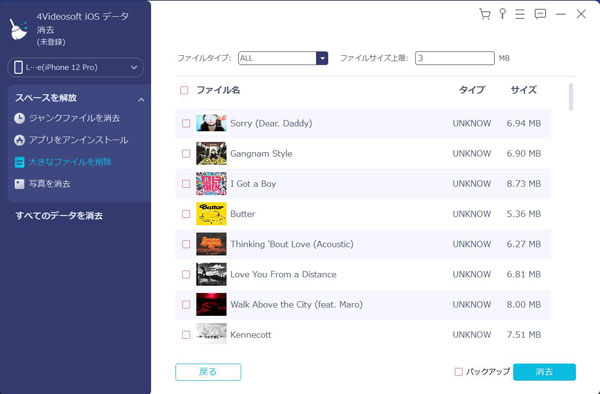Screen dimensions: 600x394
Task: Tick the select-all ファイル名 checkbox
Action: [184, 90]
